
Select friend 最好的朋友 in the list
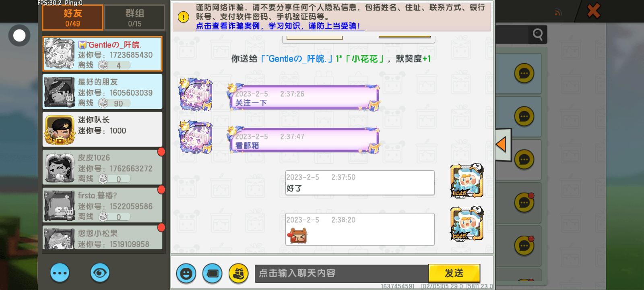click(102, 91)
